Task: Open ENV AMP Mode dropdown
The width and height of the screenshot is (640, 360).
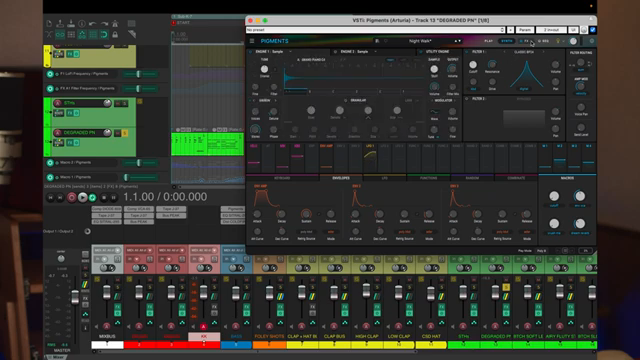Action: [x=331, y=232]
